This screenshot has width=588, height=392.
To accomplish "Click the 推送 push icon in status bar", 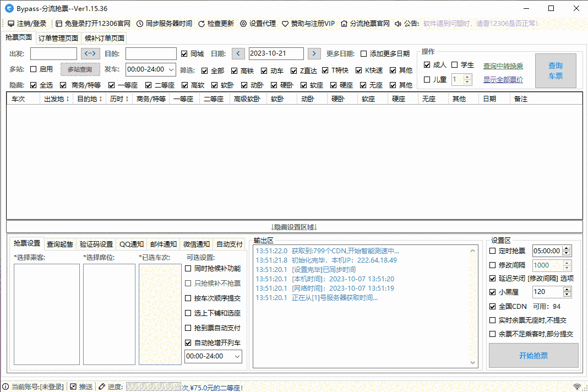I will coord(73,387).
